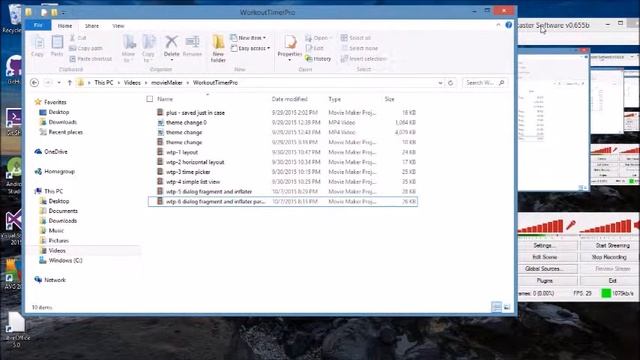Click Start Streaming in the broadcaster window
Screen dimensions: 640x360
point(610,245)
